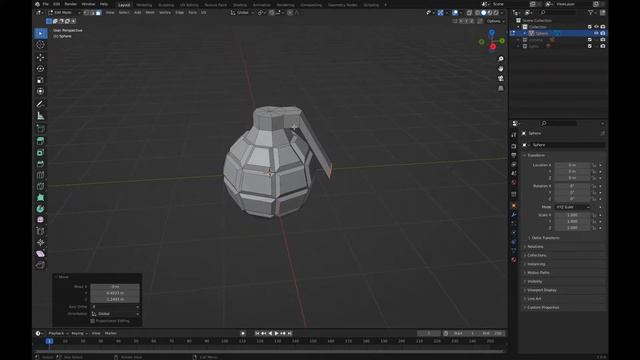Toggle Proportional Editing checkbox in Move panel
The width and height of the screenshot is (640, 360).
coord(93,321)
